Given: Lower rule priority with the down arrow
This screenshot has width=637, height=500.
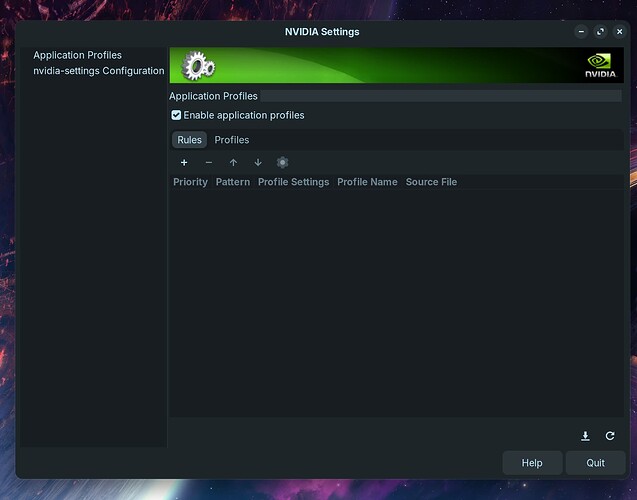Looking at the screenshot, I should pyautogui.click(x=258, y=162).
